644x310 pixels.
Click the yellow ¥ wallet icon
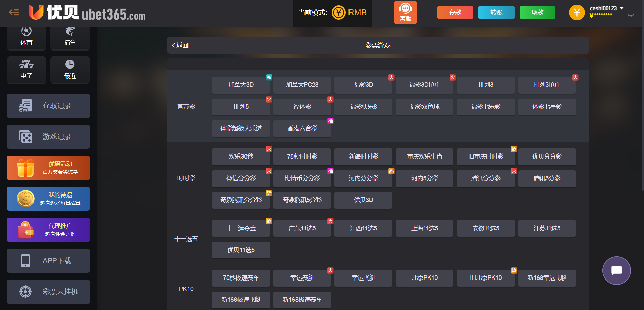577,13
